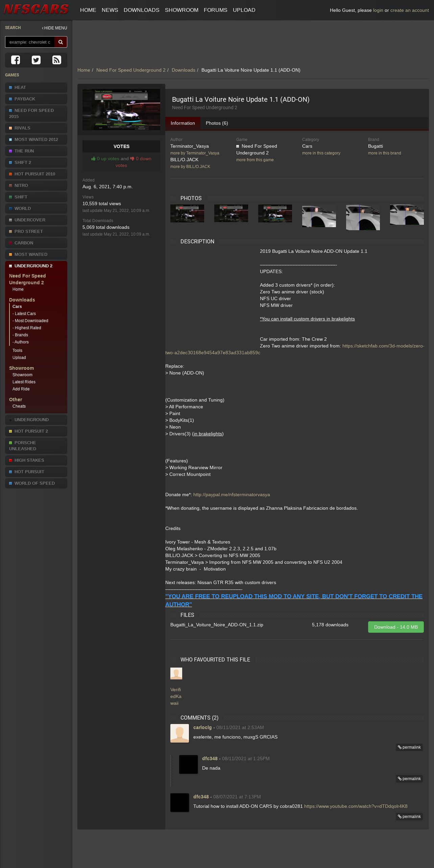Click more by Terminator_Vasya link

click(195, 153)
